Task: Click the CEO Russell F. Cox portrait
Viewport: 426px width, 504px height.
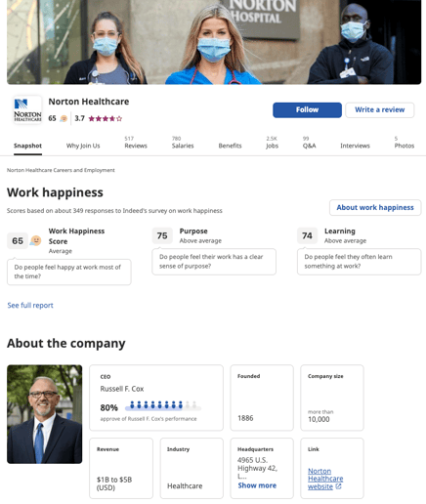Action: coord(45,414)
